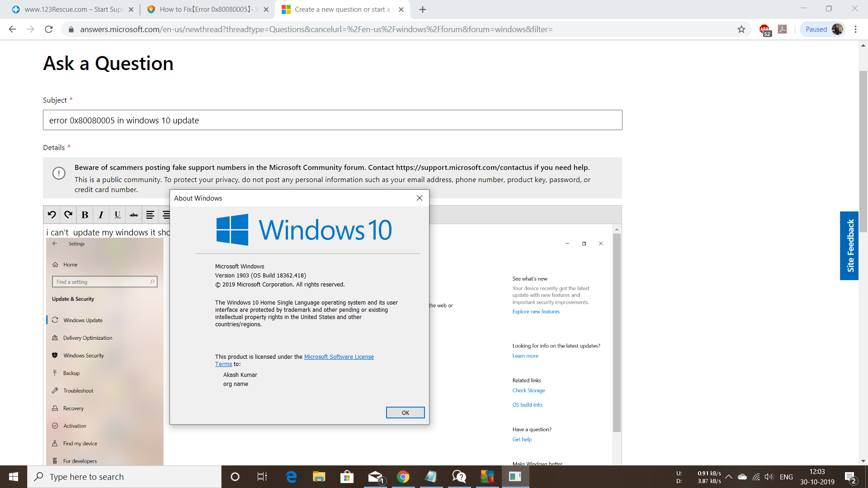Screen dimensions: 868x488
Task: Open File Explorer from taskbar
Action: 319,477
